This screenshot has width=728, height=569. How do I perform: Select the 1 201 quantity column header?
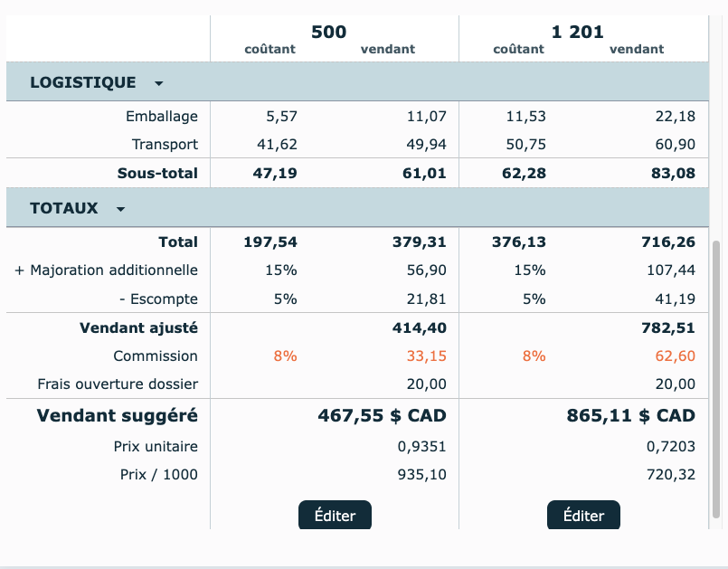577,33
